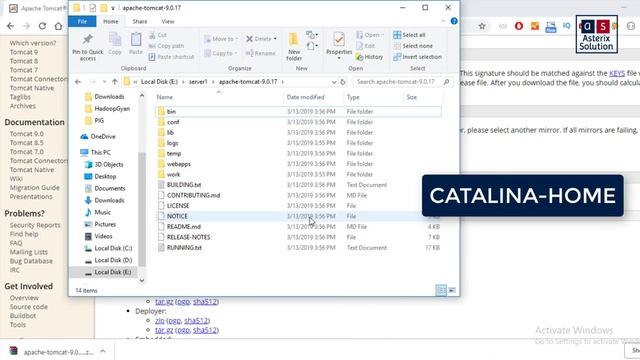Open Tomcat 8 link in browser sidebar
The width and height of the screenshot is (640, 360).
point(24,61)
